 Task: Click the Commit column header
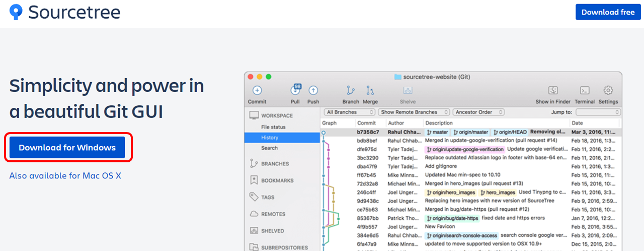tap(366, 123)
